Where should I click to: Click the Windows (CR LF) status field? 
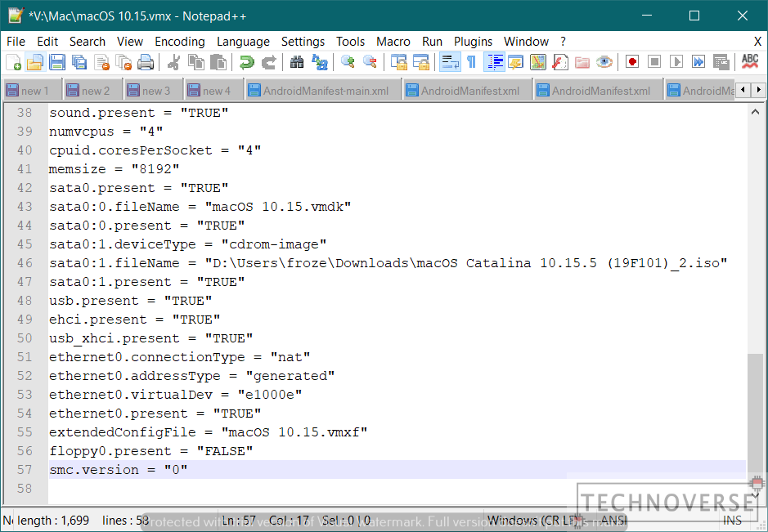(532, 521)
